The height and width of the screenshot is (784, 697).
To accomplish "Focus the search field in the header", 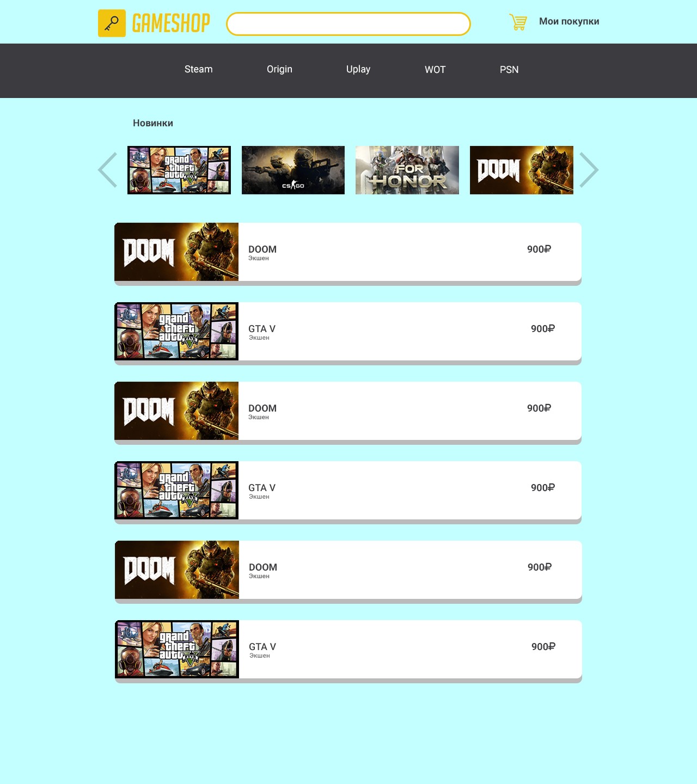I will coord(348,24).
